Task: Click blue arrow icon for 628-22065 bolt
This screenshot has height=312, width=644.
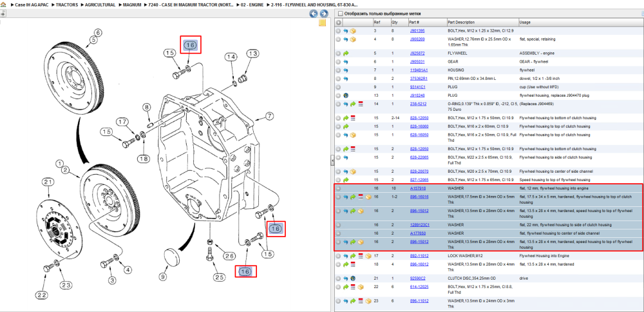Action: pos(346,157)
